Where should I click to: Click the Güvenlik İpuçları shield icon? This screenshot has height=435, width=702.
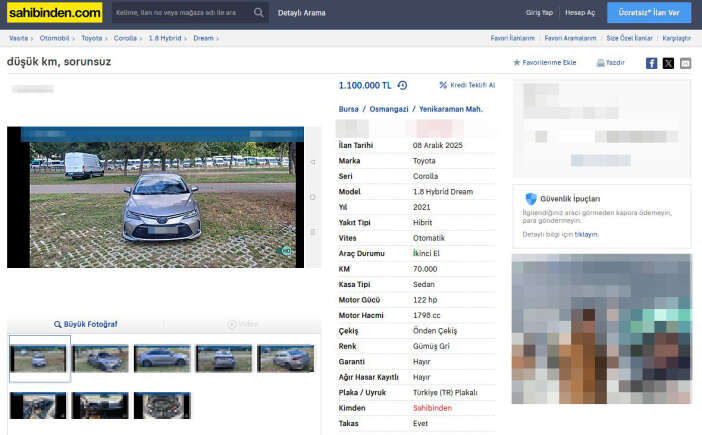530,199
